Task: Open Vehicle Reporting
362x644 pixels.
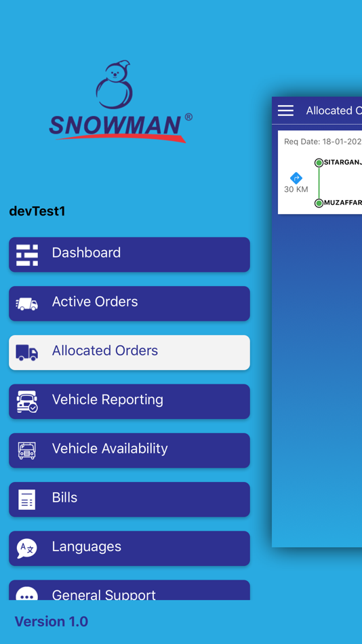Action: (x=129, y=401)
